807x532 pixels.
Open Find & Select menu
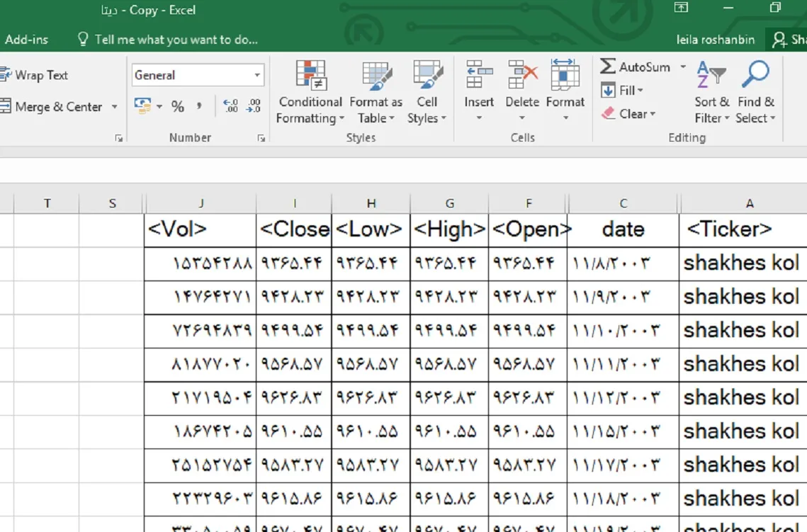(755, 92)
